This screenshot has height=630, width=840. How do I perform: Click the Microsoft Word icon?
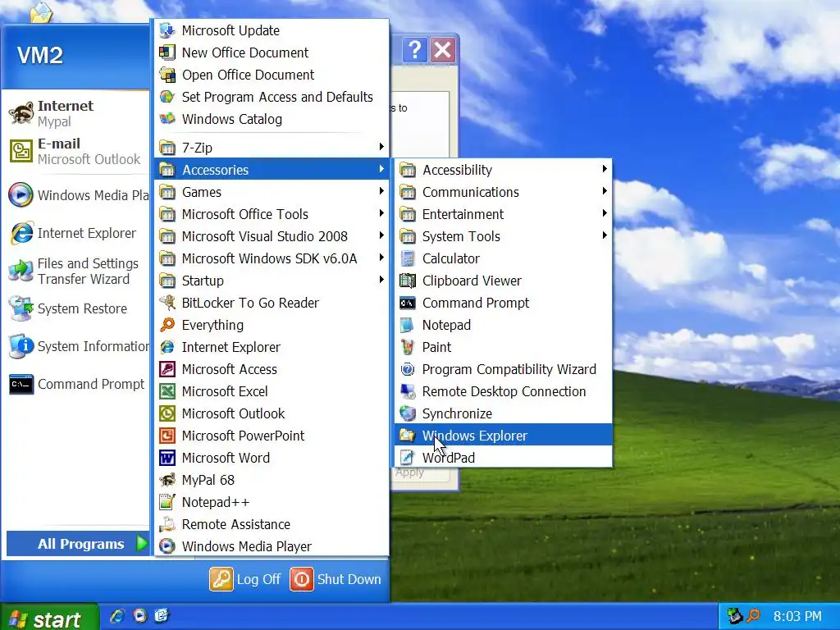pyautogui.click(x=167, y=458)
